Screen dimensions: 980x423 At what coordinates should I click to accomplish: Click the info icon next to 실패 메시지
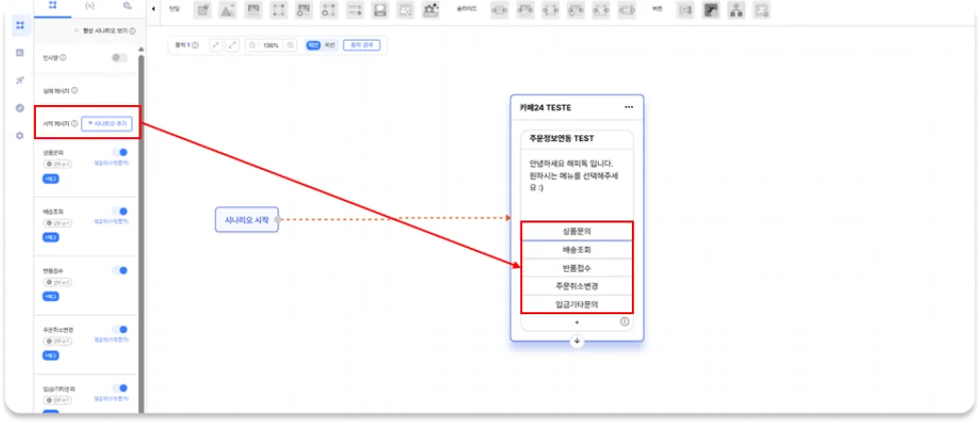[75, 91]
